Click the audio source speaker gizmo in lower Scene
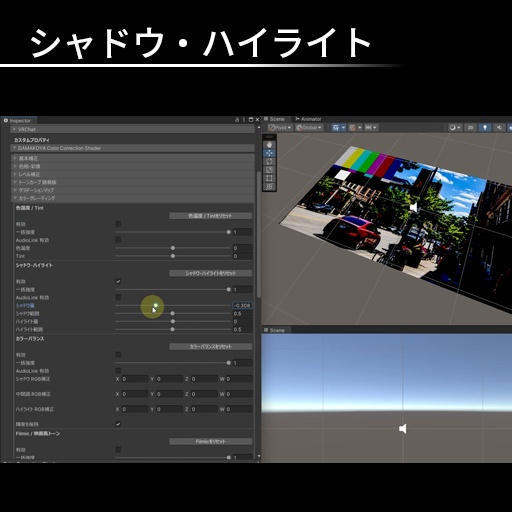Viewport: 512px width, 512px height. tap(403, 429)
